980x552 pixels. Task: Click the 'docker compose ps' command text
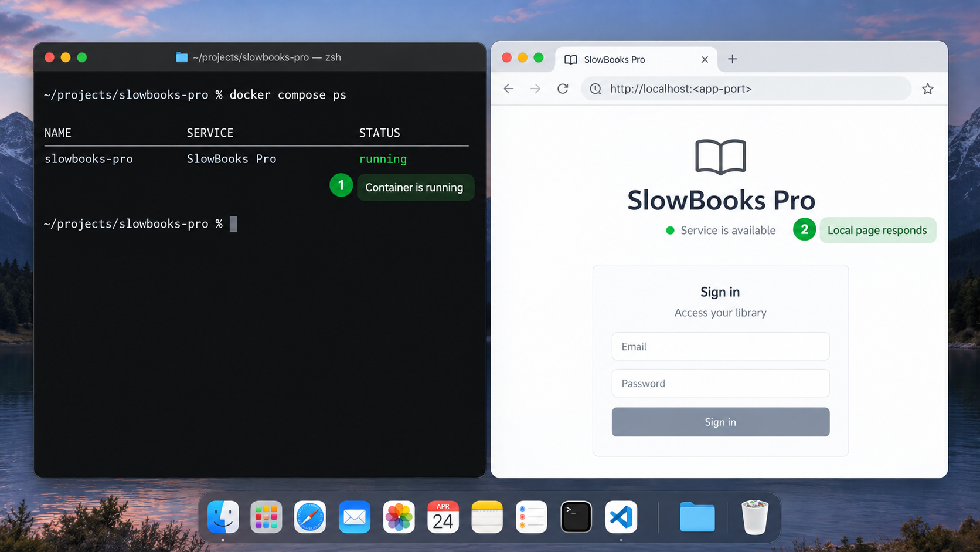point(288,95)
